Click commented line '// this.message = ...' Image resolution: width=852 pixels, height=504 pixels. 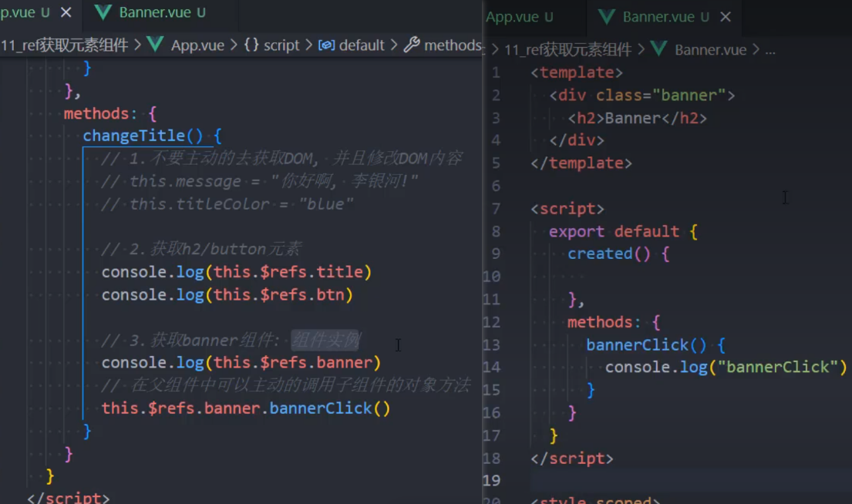coord(260,181)
